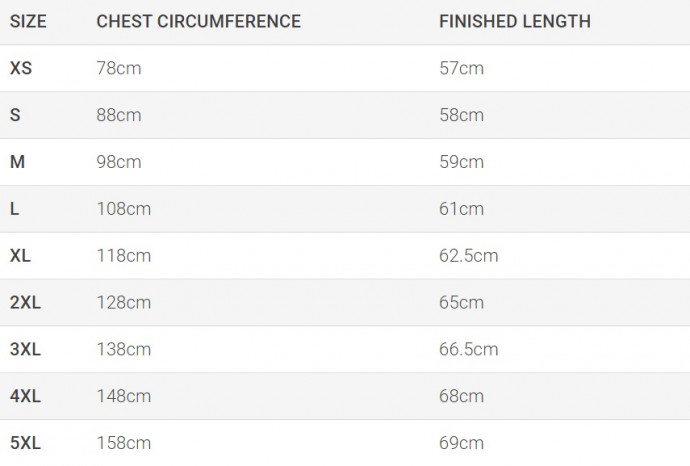The height and width of the screenshot is (466, 690).
Task: Select the 66.5cm length value
Action: tap(469, 349)
